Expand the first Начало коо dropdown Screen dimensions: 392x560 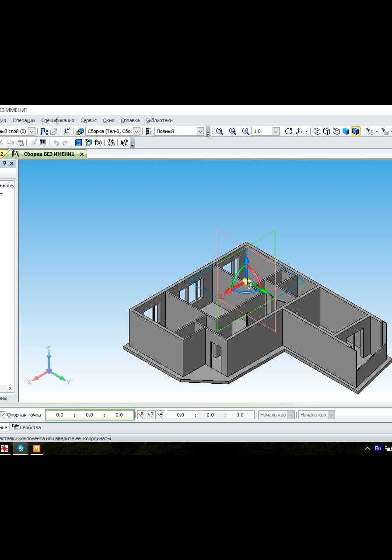click(x=290, y=415)
